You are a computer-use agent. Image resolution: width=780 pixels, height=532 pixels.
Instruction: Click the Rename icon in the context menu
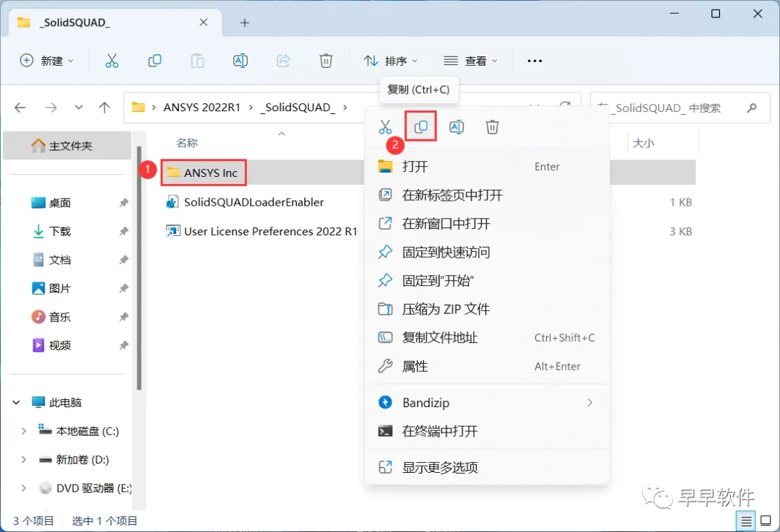point(456,127)
